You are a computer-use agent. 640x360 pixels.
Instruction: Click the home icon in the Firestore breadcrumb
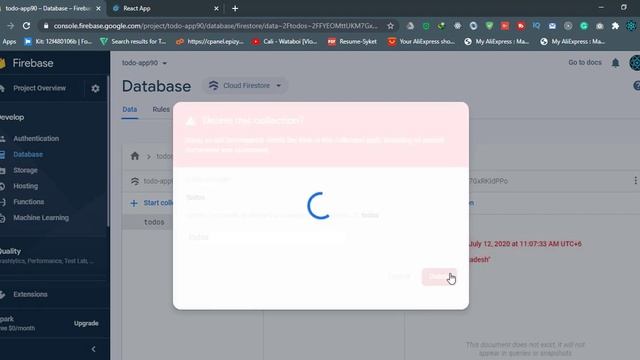[x=135, y=156]
